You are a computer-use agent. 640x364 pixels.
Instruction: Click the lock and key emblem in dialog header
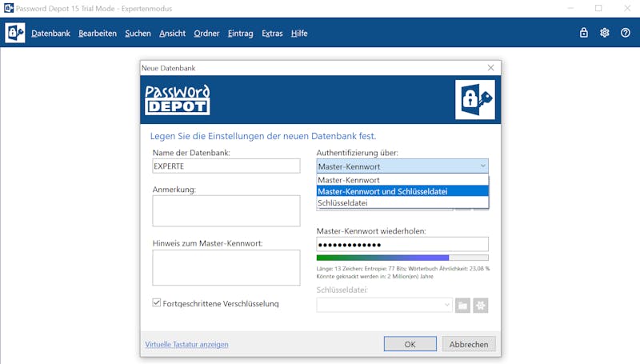tap(475, 99)
